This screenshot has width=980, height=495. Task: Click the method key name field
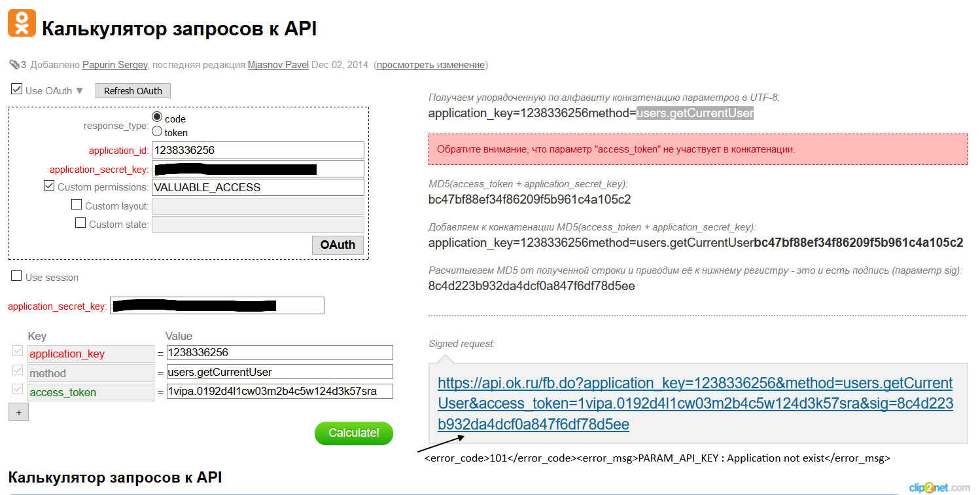point(91,373)
